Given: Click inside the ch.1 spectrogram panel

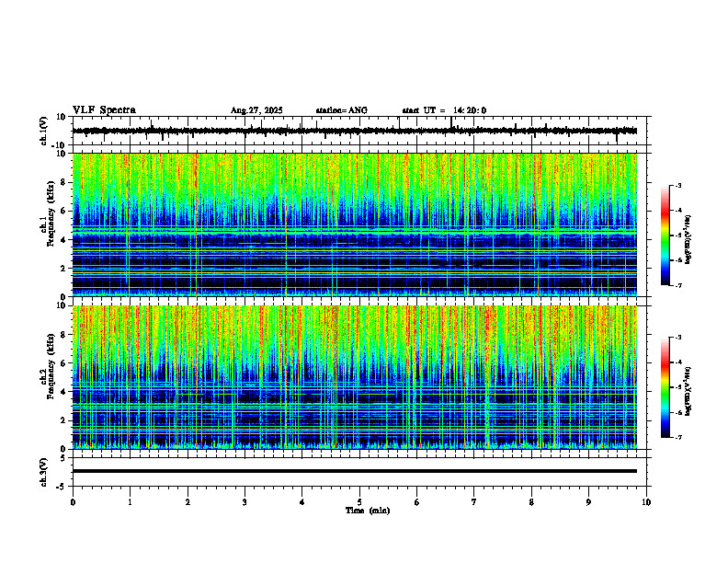Looking at the screenshot, I should pyautogui.click(x=355, y=224).
